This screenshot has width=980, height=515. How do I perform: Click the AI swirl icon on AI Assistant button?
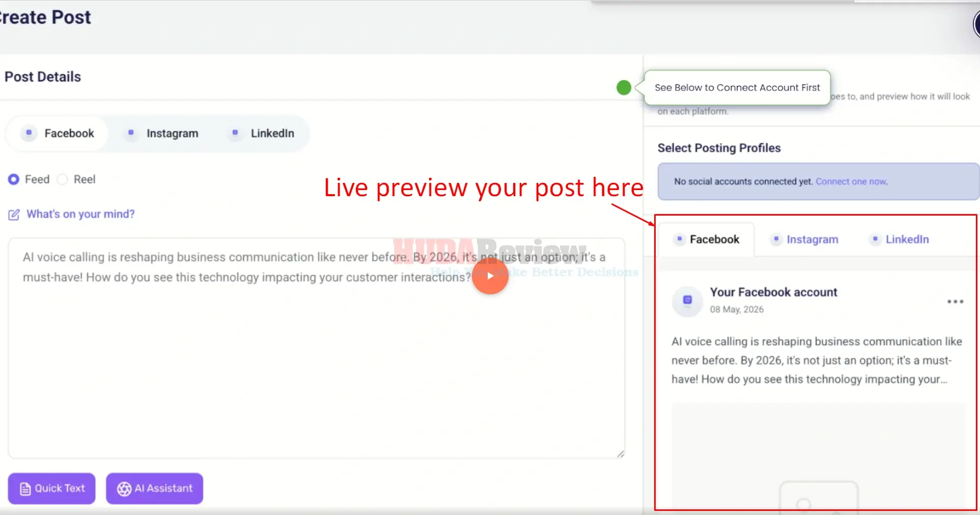pos(124,489)
